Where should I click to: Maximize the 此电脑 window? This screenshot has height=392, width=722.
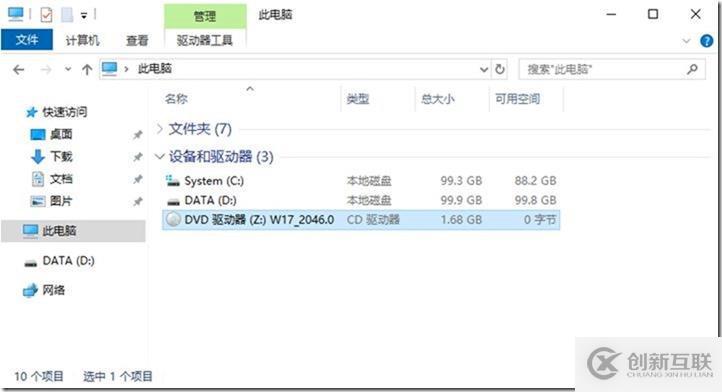pyautogui.click(x=653, y=14)
